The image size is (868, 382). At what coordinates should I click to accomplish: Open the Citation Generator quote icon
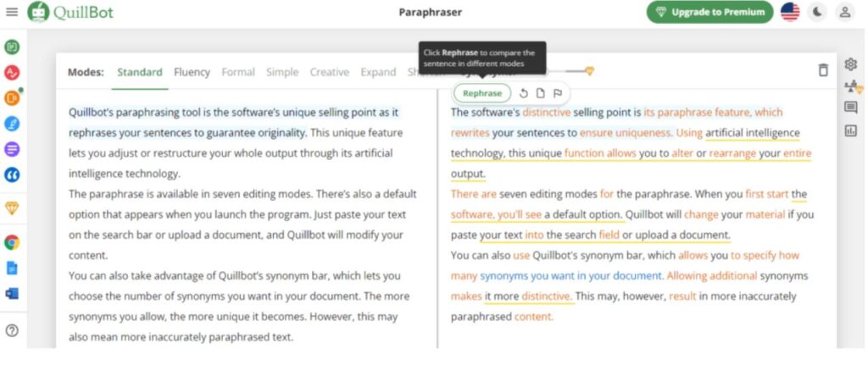(12, 174)
